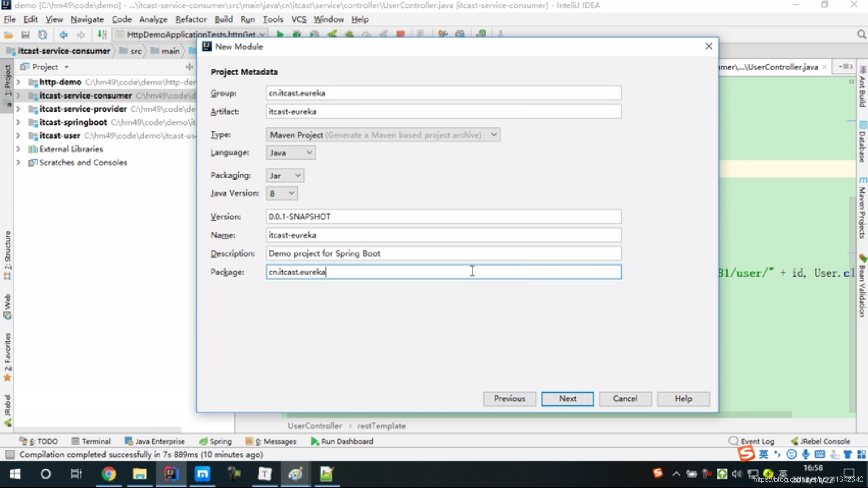
Task: Open the Navigate menu
Action: [87, 19]
